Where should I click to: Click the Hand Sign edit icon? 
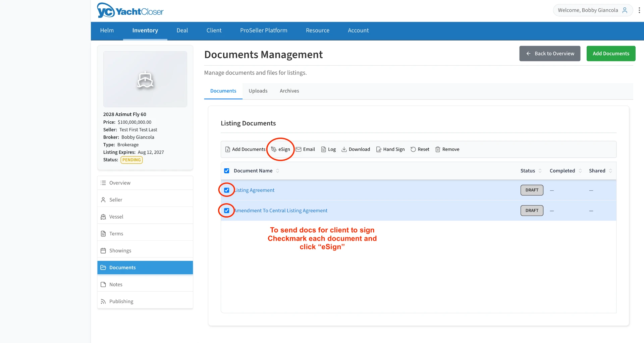click(x=379, y=149)
